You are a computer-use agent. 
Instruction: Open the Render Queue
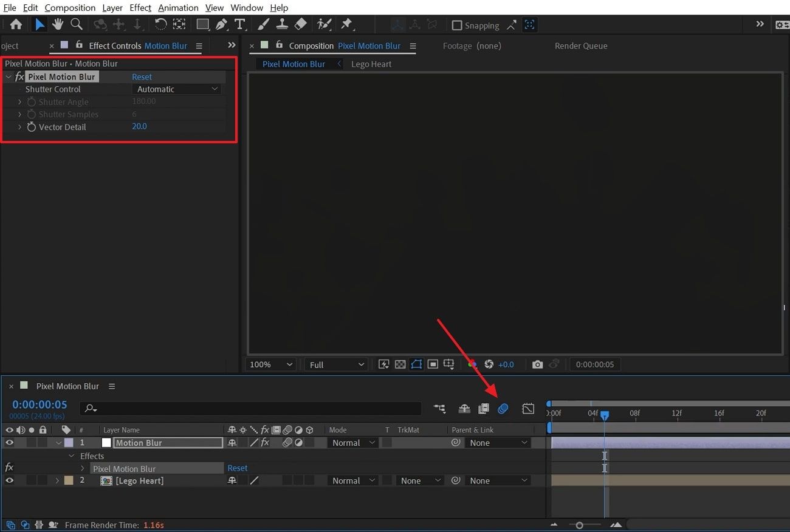[x=580, y=46]
